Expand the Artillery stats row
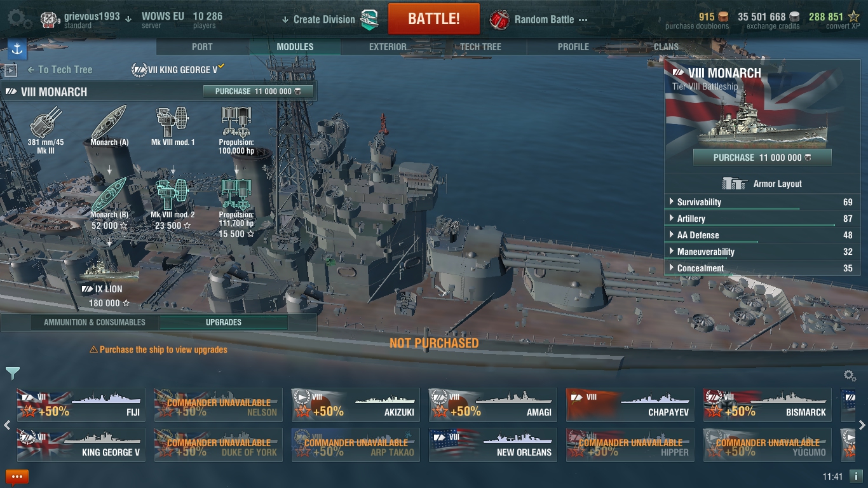The height and width of the screenshot is (488, 868). click(x=760, y=219)
